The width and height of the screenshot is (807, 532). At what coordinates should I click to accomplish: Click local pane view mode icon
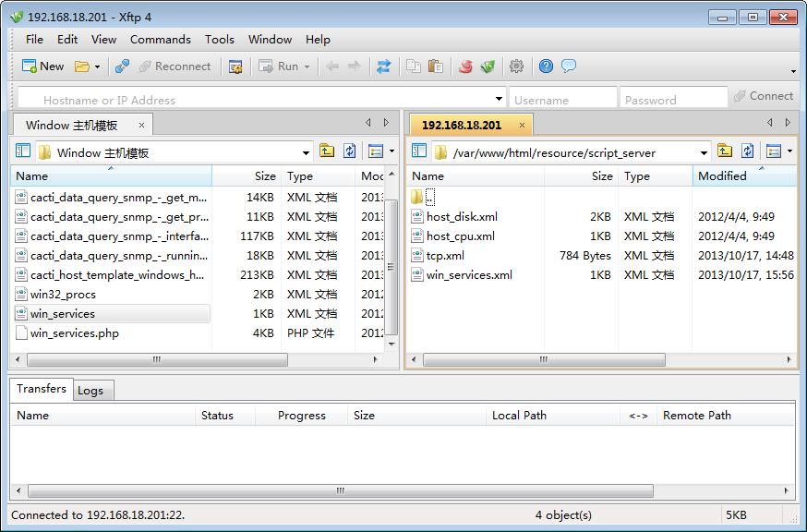click(x=376, y=151)
